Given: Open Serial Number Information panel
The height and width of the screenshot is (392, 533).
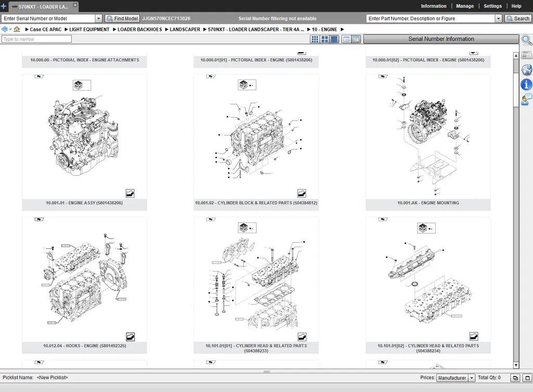Looking at the screenshot, I should pyautogui.click(x=441, y=39).
